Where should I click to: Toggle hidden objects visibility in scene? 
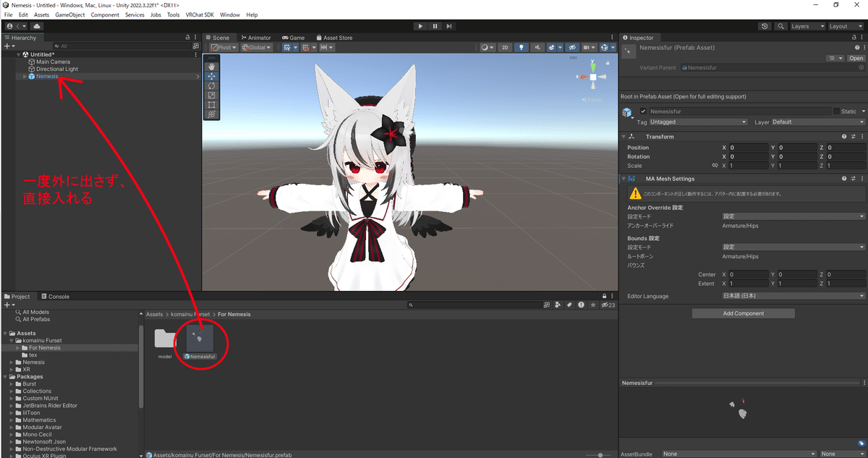click(x=571, y=48)
